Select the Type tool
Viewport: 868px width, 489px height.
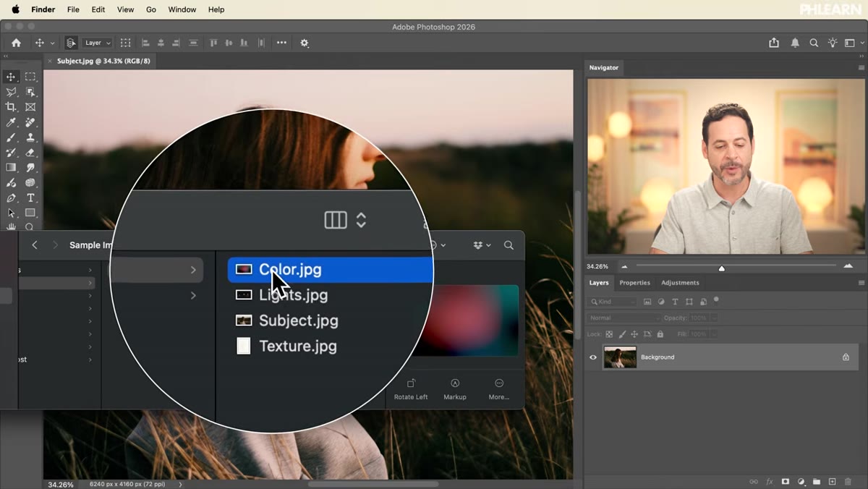30,198
